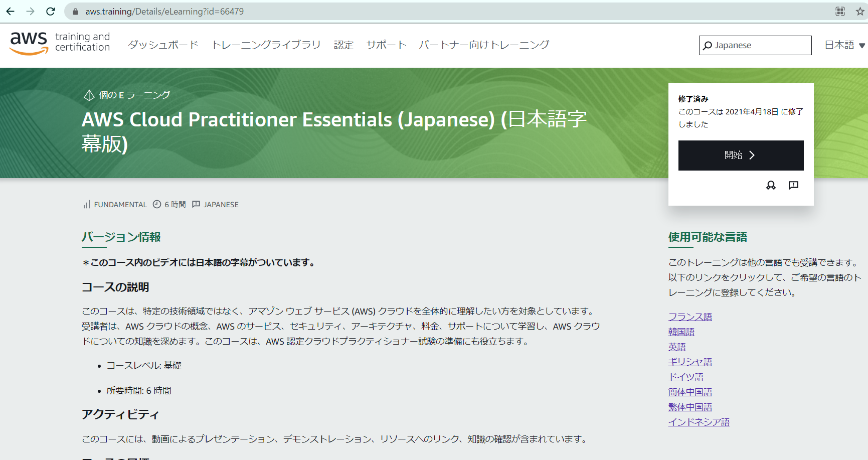
Task: Open the 英語 language link
Action: point(677,347)
